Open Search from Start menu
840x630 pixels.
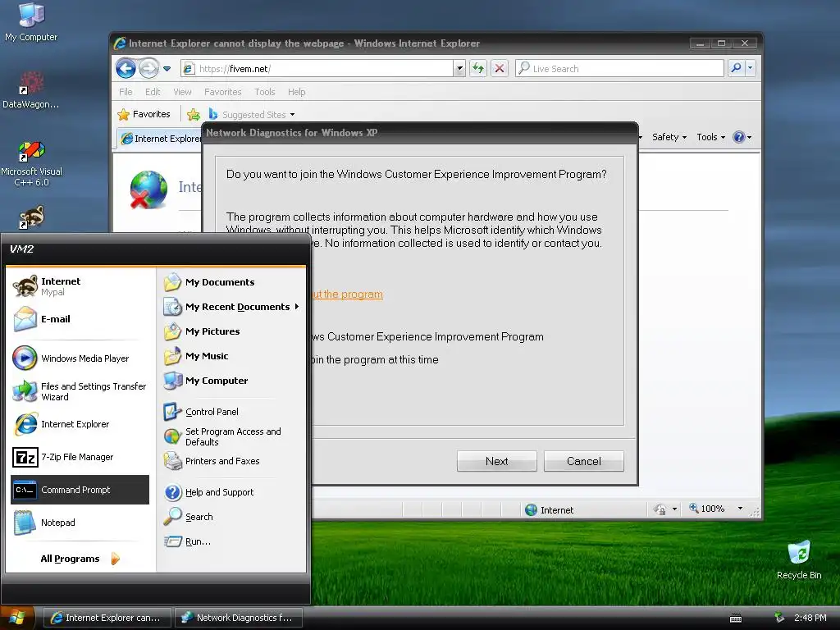pos(231,517)
